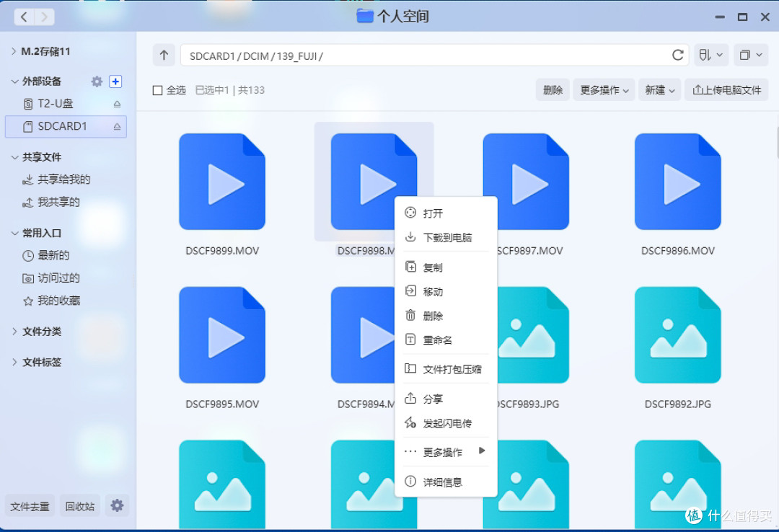
Task: Choose 重命名 in the context menu
Action: click(446, 340)
